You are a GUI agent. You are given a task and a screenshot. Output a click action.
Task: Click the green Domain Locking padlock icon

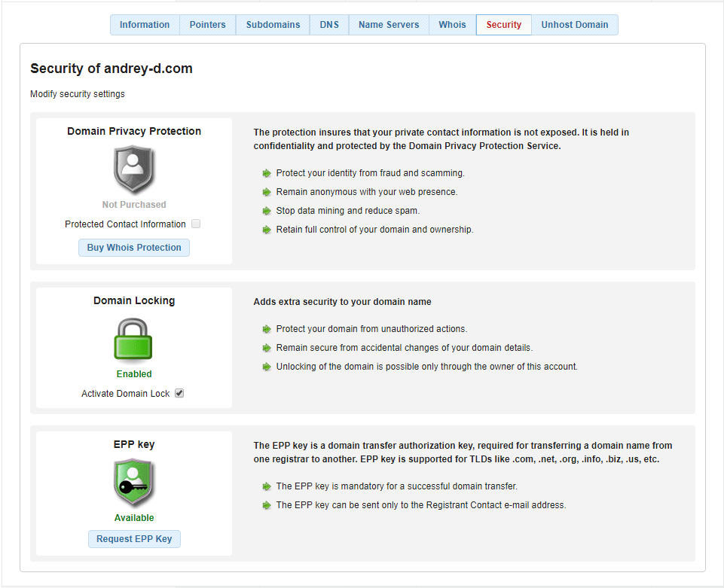pyautogui.click(x=134, y=340)
